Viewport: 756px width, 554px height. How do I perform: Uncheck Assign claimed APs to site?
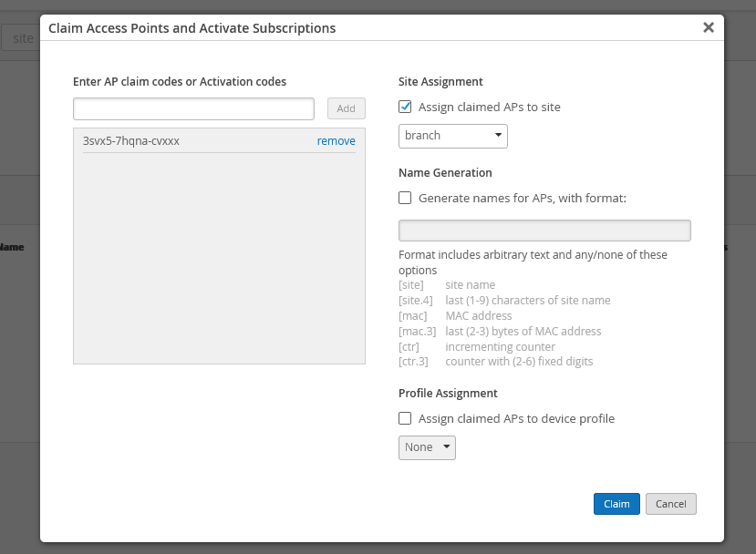click(406, 108)
